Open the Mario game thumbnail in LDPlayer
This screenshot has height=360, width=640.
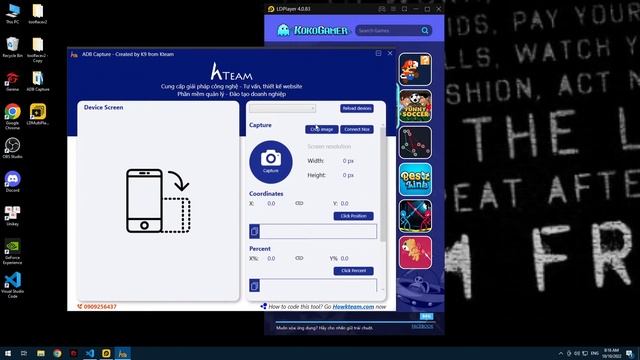(415, 69)
